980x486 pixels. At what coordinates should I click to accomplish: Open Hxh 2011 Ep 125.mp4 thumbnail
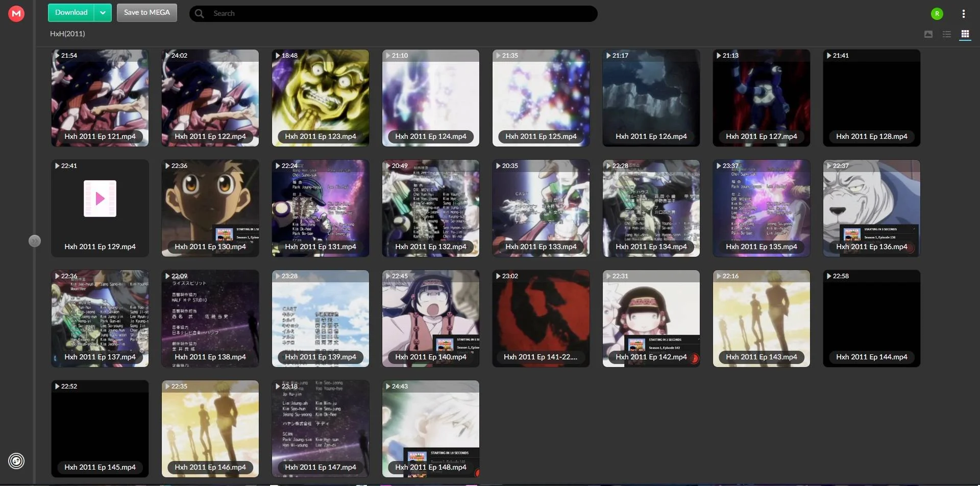541,98
